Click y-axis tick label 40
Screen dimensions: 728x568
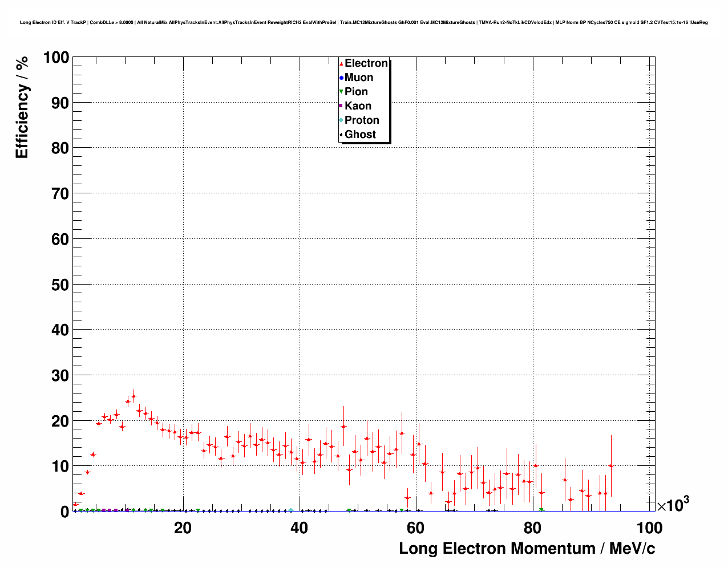(x=60, y=330)
